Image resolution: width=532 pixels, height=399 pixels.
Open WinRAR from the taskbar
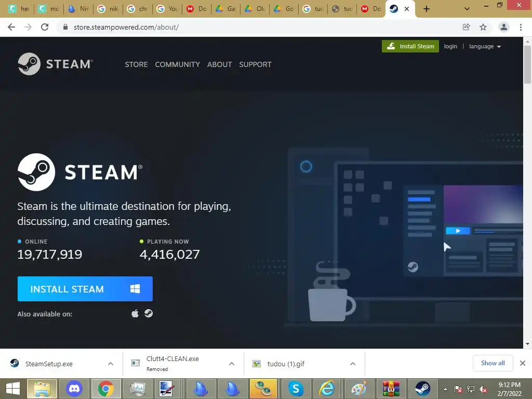391,389
